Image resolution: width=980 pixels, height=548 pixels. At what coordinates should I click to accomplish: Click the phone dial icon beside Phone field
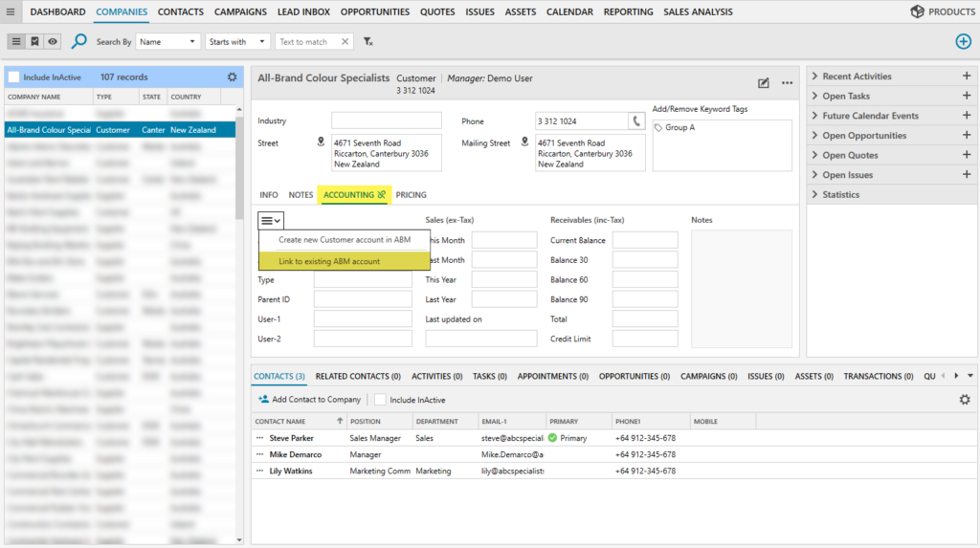tap(636, 121)
